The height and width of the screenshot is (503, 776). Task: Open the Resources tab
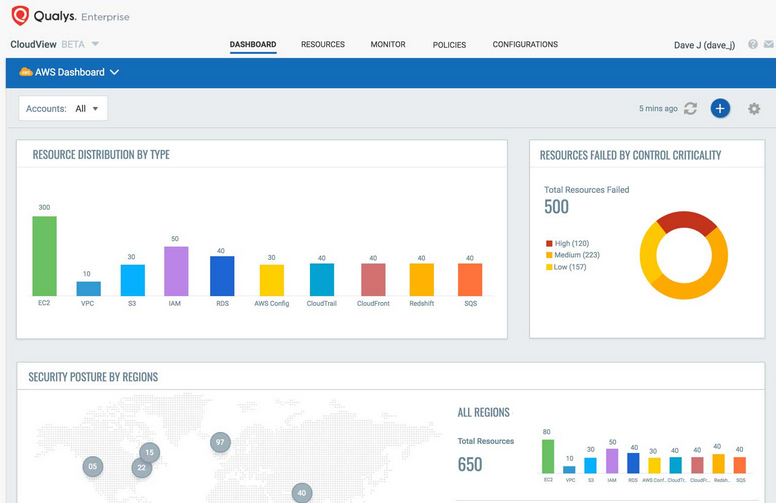click(x=323, y=45)
